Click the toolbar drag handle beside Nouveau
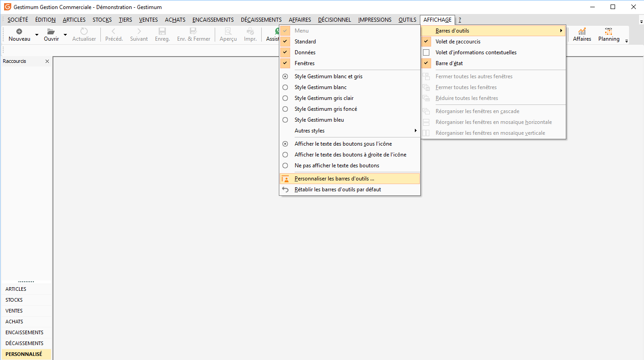This screenshot has height=360, width=644. (x=4, y=34)
